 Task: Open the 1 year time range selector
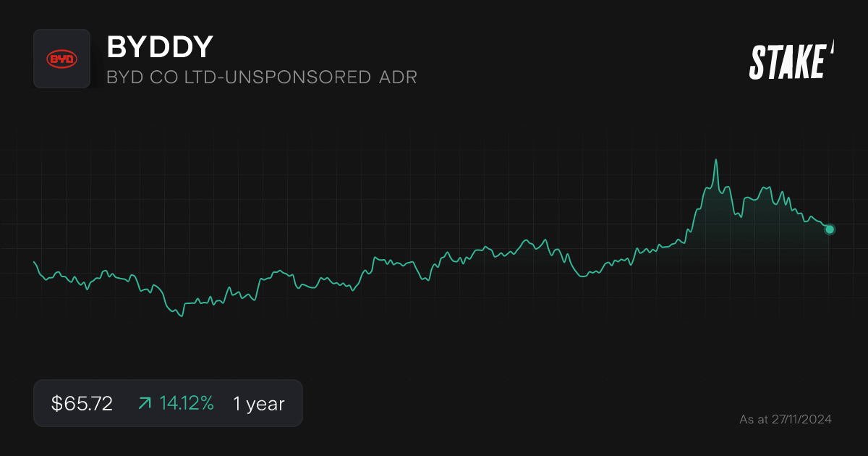[x=258, y=404]
